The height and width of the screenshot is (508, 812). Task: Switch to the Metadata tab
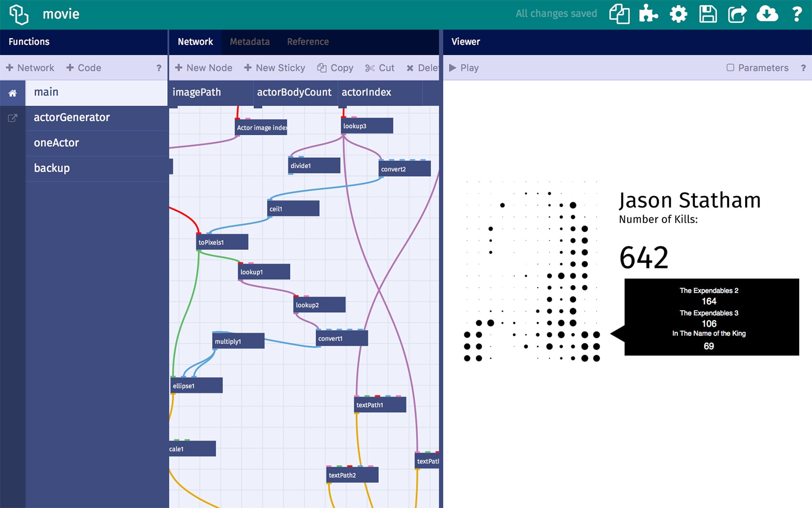tap(249, 42)
